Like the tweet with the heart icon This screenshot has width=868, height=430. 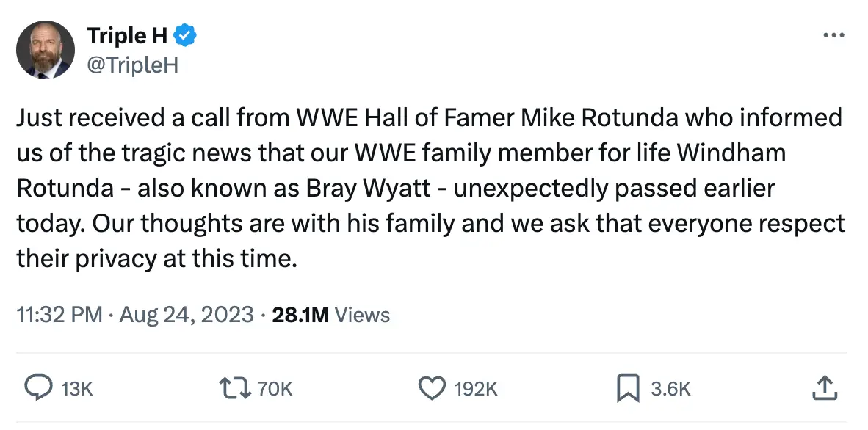click(432, 388)
